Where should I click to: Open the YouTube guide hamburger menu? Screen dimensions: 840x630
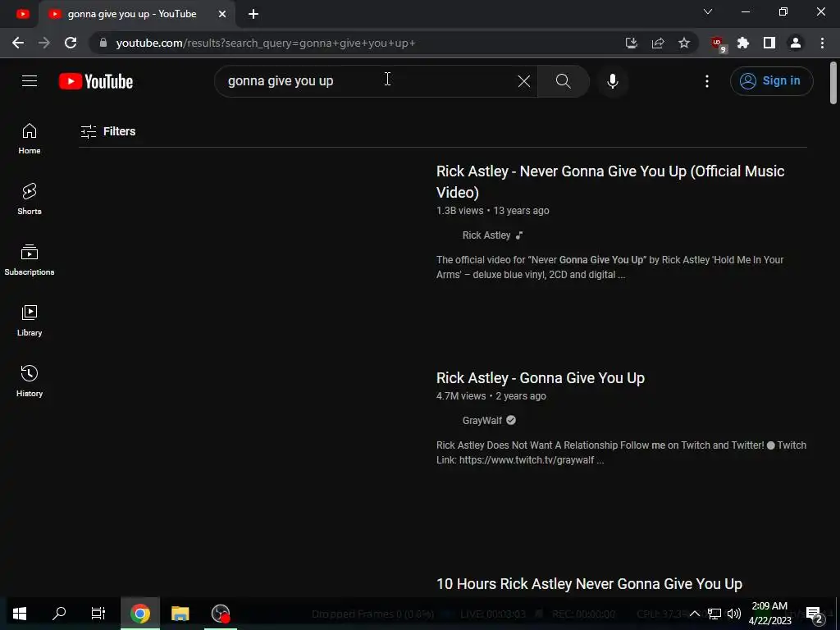[30, 81]
